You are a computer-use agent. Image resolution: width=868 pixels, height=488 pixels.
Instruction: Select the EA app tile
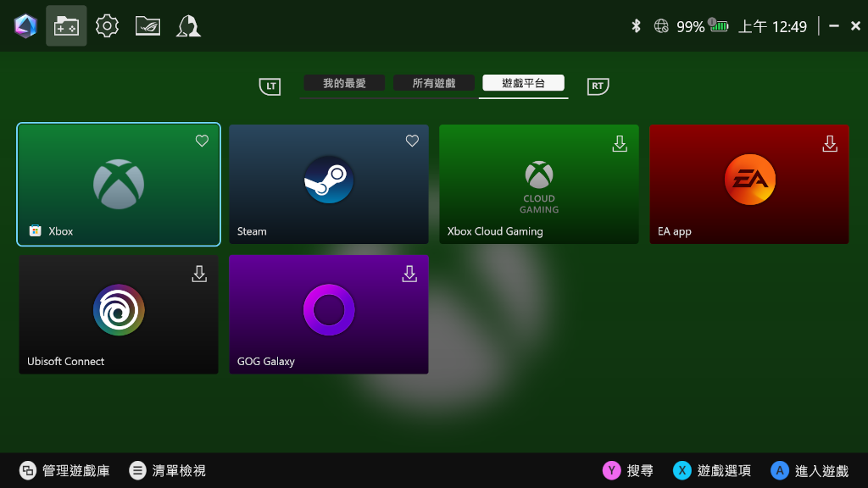pos(749,184)
